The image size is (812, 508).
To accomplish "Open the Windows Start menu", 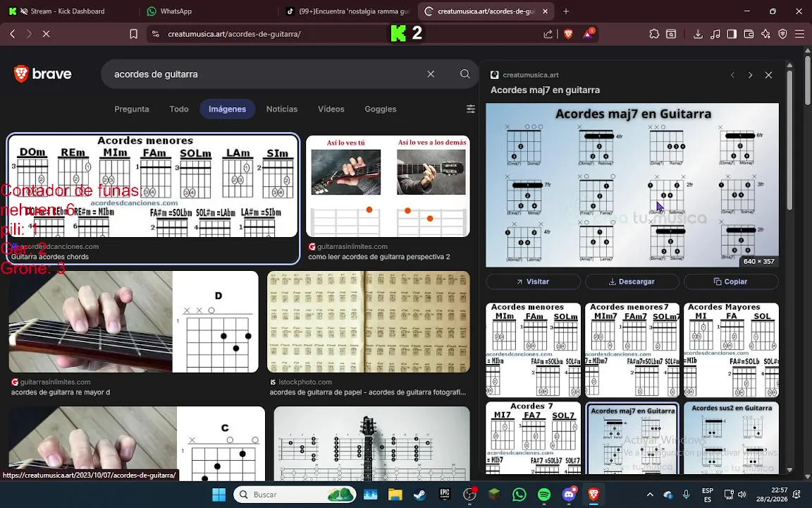I will tap(219, 495).
